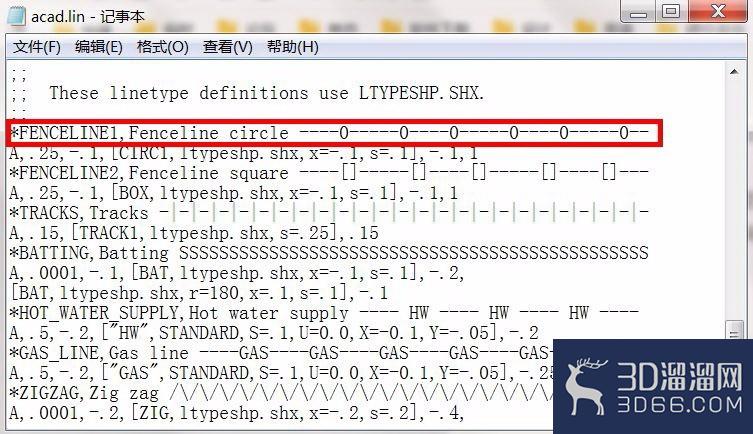753x434 pixels.
Task: Click the scroll up arrow
Action: point(734,72)
